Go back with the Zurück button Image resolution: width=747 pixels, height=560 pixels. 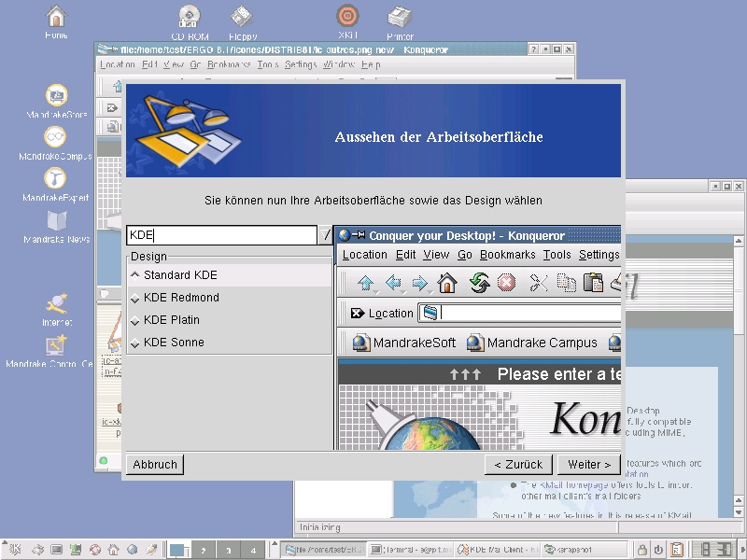[518, 464]
